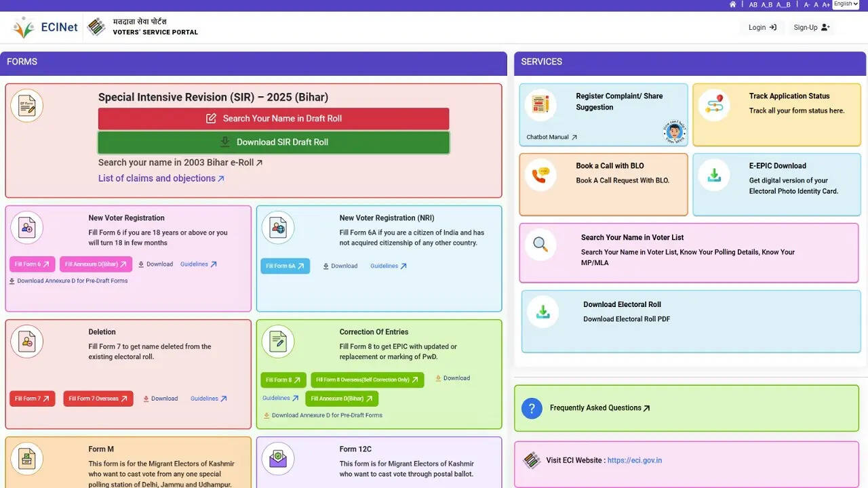This screenshot has height=488, width=868.
Task: Click the phone icon in Book a Call with BLO
Action: 540,175
